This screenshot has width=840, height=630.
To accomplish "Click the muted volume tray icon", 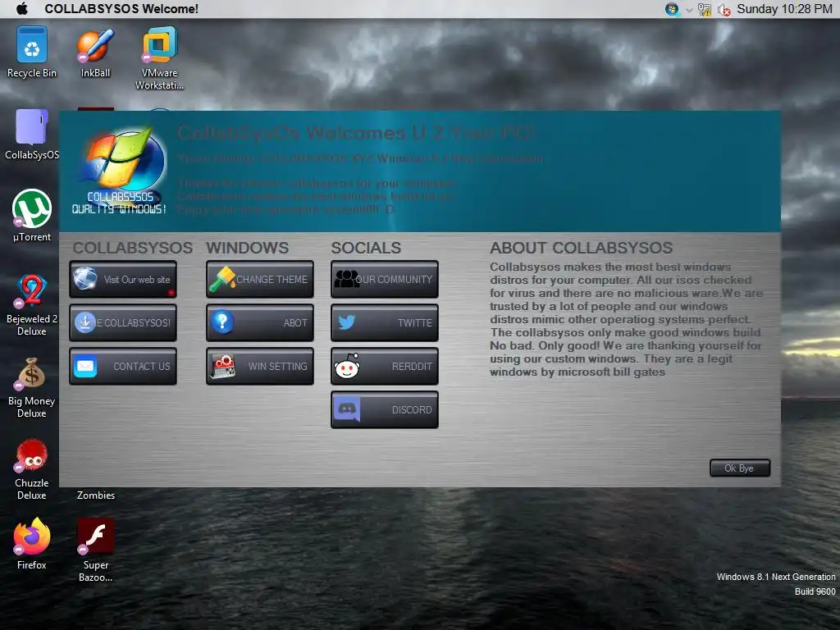I will [x=724, y=9].
